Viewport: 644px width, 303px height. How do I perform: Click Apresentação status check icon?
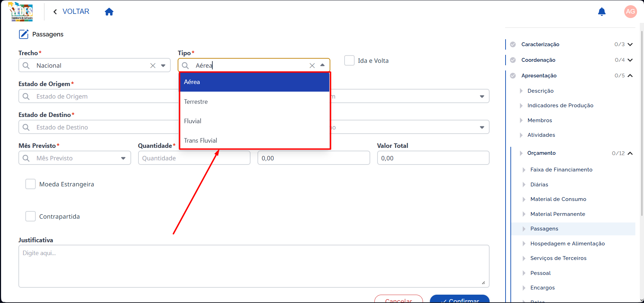[x=513, y=76]
